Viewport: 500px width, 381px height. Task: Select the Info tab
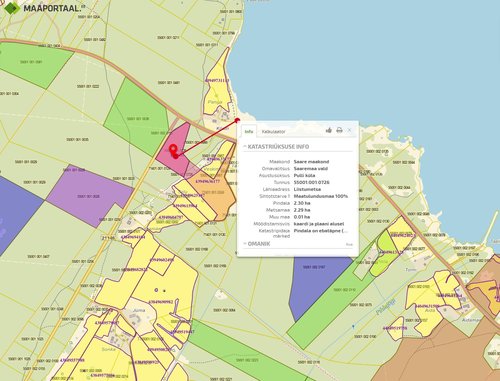click(249, 132)
